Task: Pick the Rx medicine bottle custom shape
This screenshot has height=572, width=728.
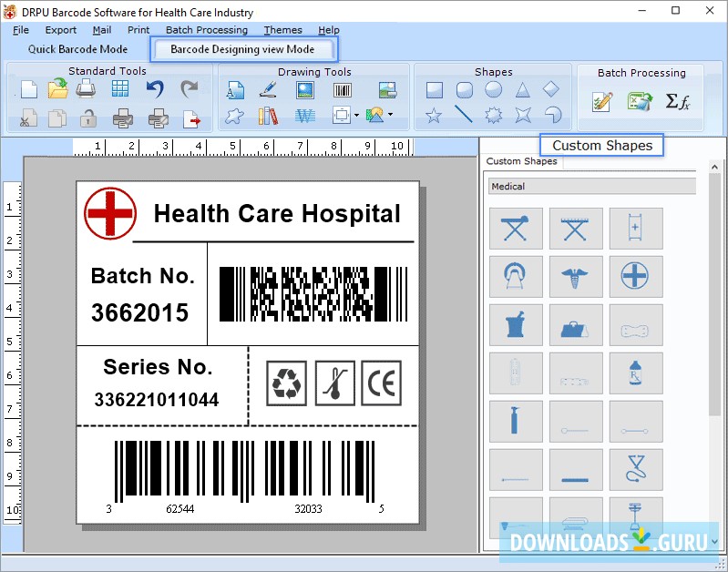Action: [x=636, y=373]
